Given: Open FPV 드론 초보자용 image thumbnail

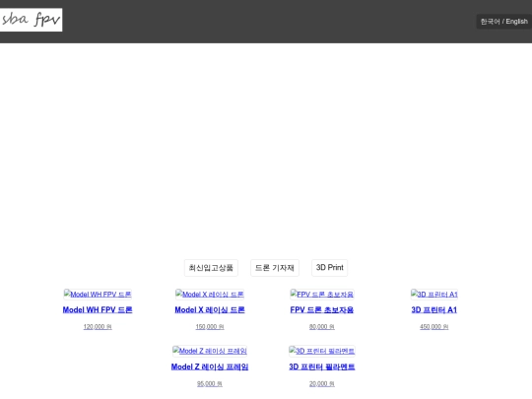Looking at the screenshot, I should 322,295.
